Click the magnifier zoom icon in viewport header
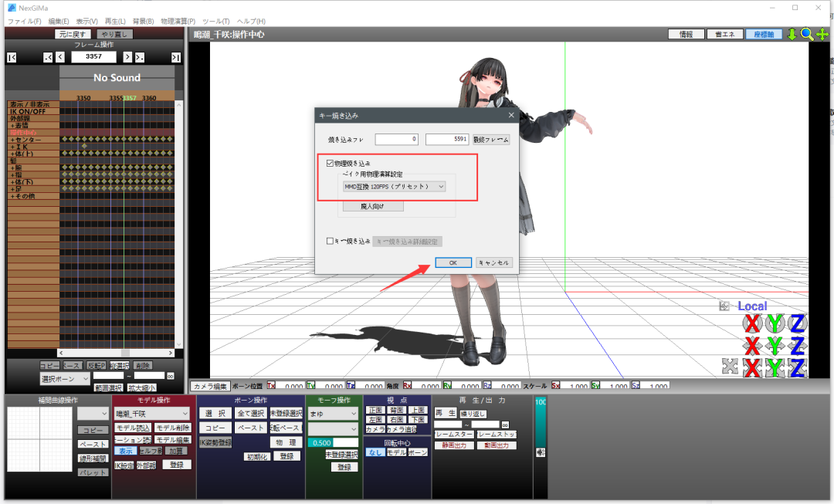 click(807, 35)
